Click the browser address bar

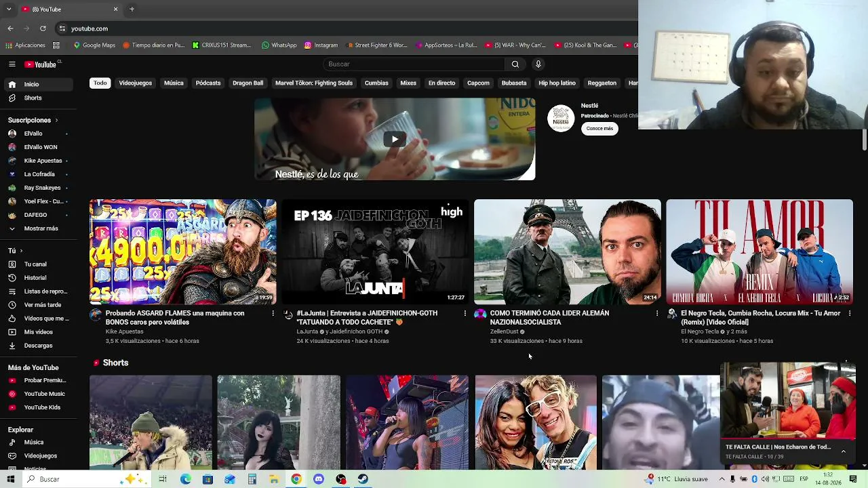click(346, 28)
